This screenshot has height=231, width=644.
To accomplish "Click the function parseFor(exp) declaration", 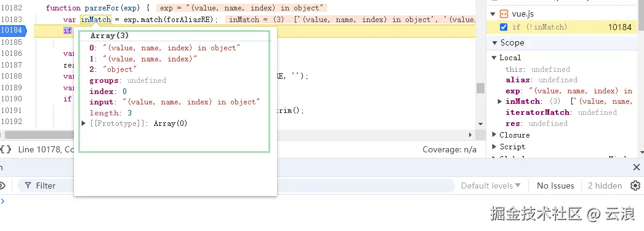I will 98,8.
